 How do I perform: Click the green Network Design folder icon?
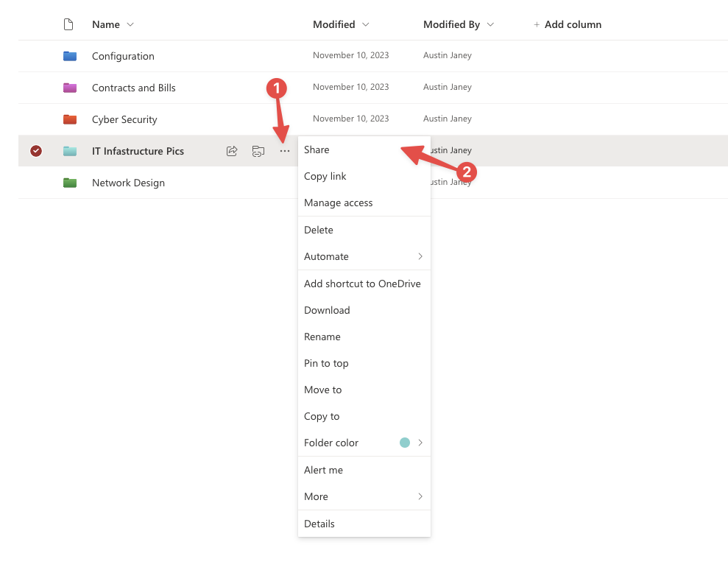pos(70,183)
